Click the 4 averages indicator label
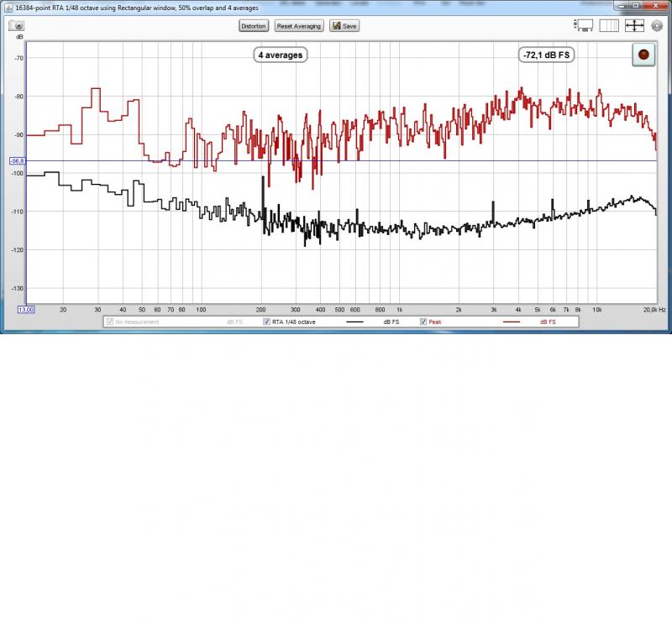The width and height of the screenshot is (672, 623). (x=281, y=55)
